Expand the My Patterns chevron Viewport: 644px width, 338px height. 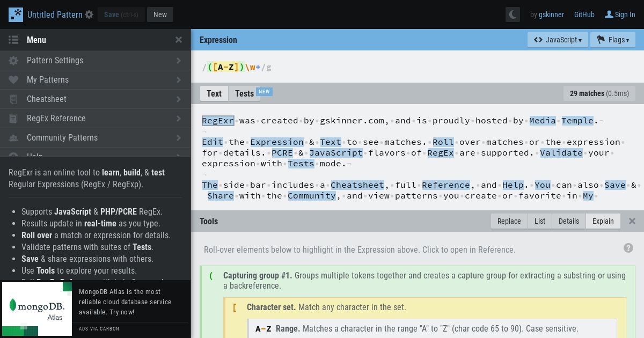(179, 80)
